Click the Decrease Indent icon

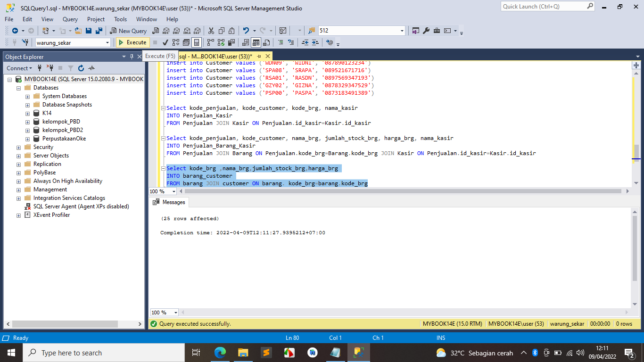305,42
